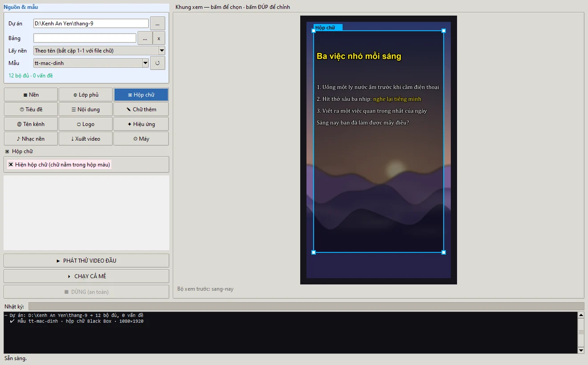
Task: Expand the Lấy nền dropdown
Action: pyautogui.click(x=162, y=51)
